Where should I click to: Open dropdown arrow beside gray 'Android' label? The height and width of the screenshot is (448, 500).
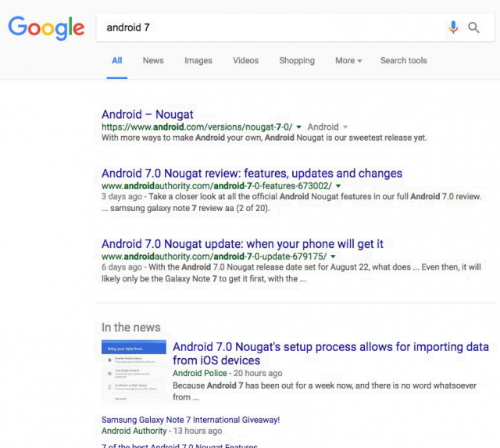(345, 127)
